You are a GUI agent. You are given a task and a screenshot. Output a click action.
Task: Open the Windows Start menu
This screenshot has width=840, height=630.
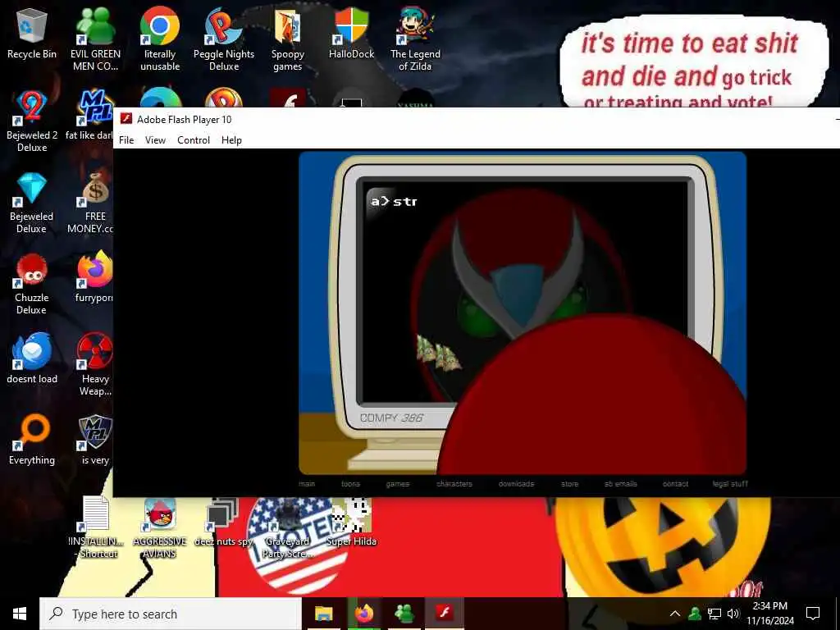point(20,614)
